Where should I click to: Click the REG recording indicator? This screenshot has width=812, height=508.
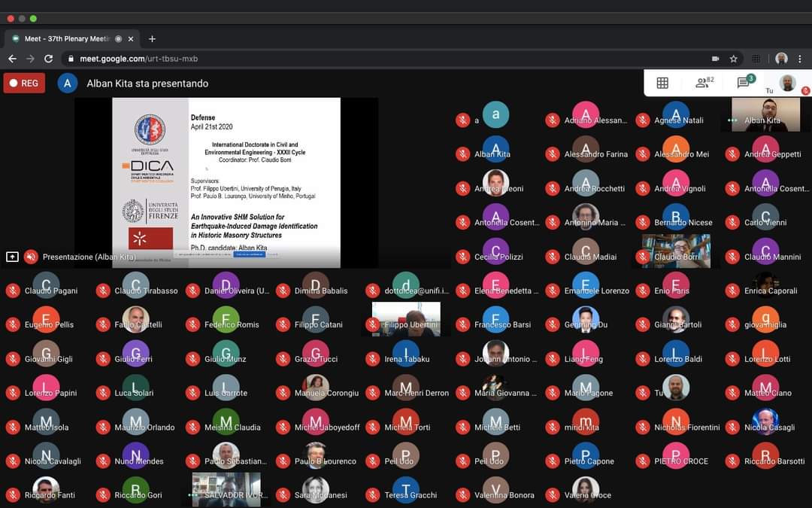tap(24, 83)
